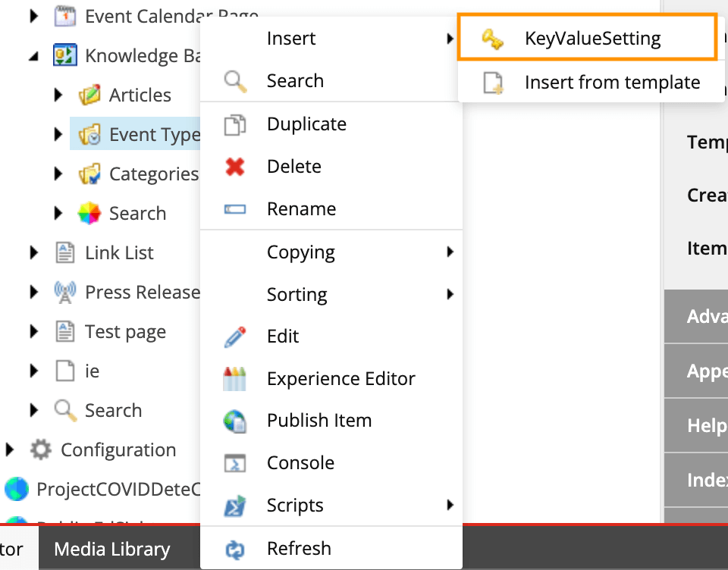Viewport: 728px width, 570px height.
Task: Switch to the Media Library tab
Action: [112, 550]
